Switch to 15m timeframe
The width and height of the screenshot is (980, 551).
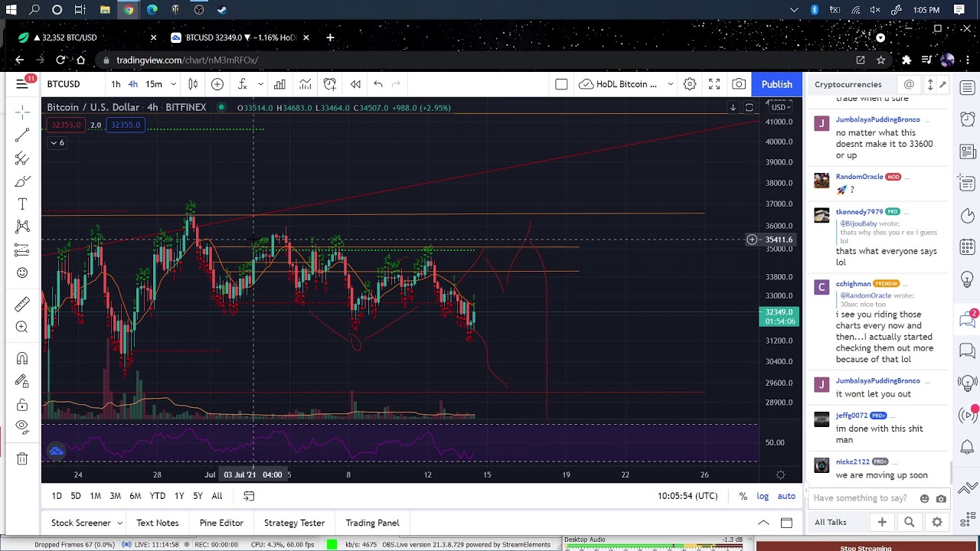click(154, 84)
